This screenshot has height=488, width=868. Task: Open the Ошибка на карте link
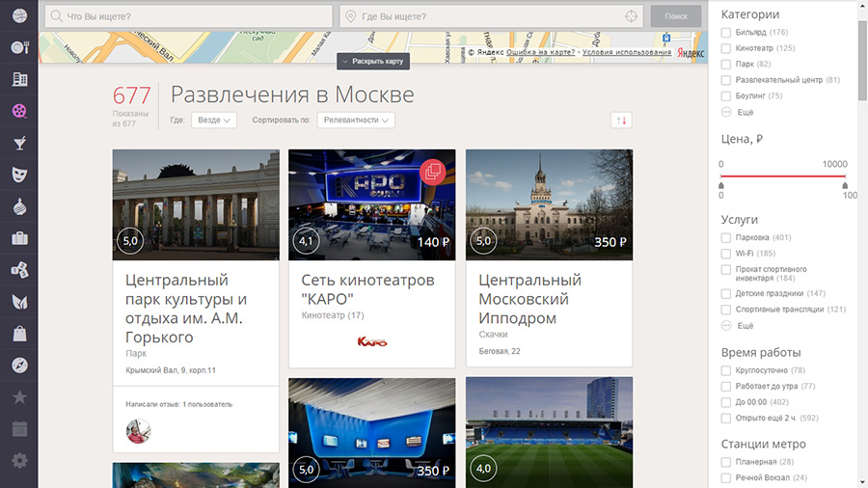tap(540, 52)
